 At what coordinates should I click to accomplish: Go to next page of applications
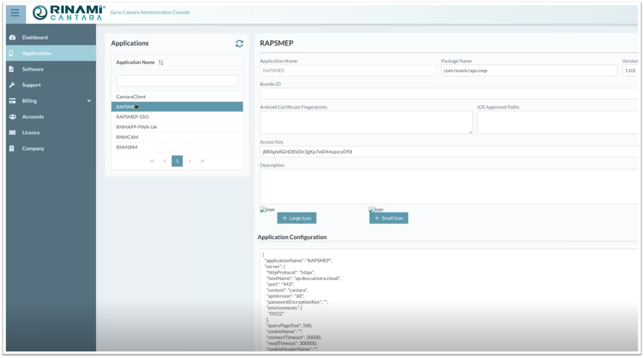pos(190,161)
